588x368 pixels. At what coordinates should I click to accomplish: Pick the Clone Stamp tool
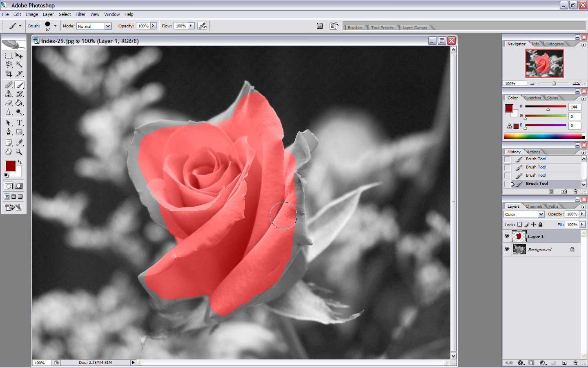click(9, 94)
